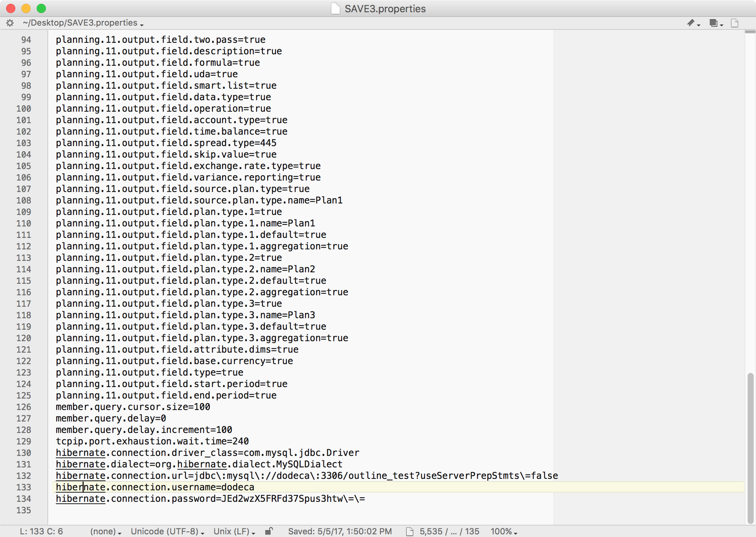Image resolution: width=756 pixels, height=537 pixels.
Task: Click the line tcpip.port.exhaustion.wait.time=240
Action: coord(152,441)
